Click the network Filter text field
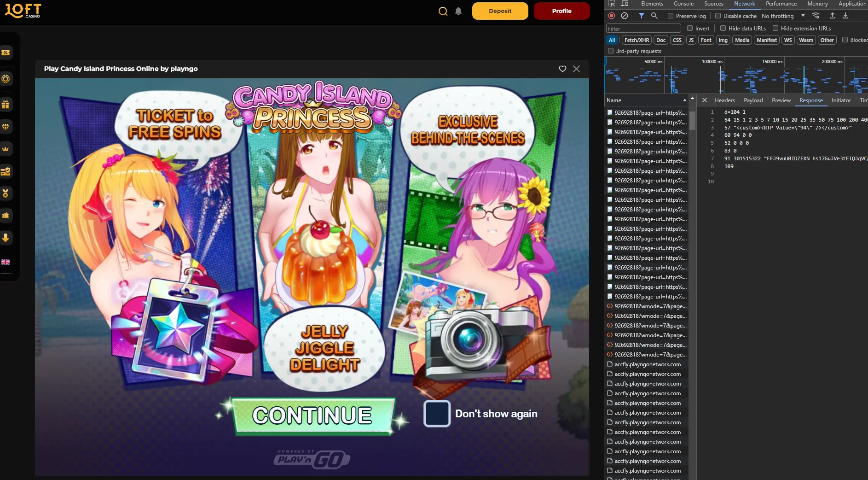 (643, 29)
